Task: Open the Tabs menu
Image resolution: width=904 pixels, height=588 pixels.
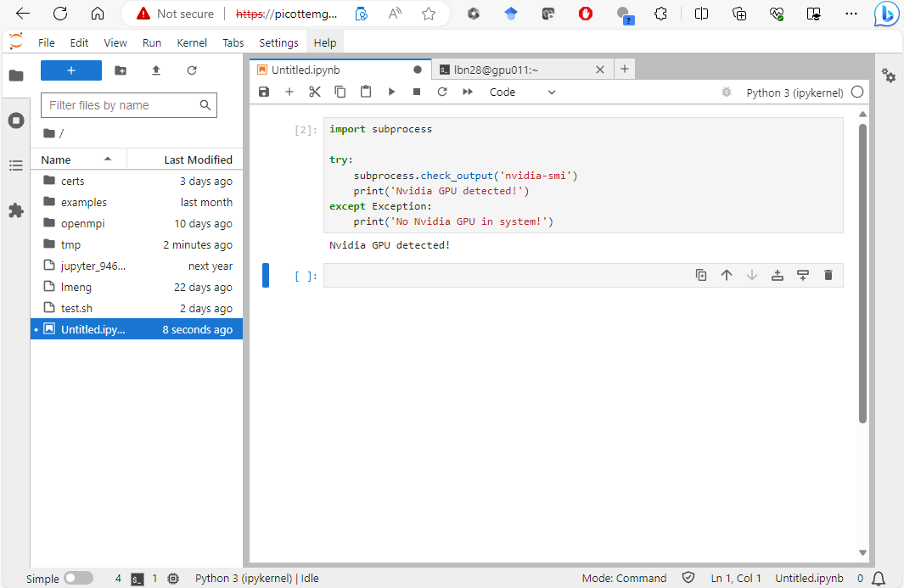Action: click(233, 42)
